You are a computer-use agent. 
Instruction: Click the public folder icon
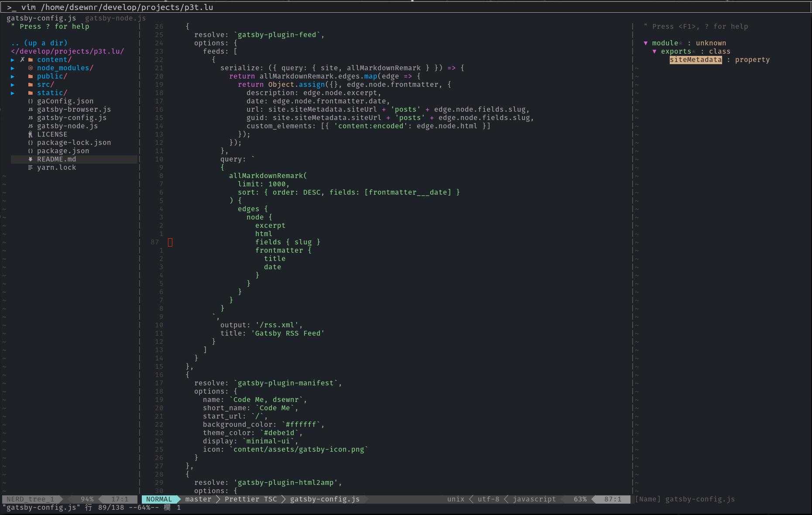pos(31,76)
